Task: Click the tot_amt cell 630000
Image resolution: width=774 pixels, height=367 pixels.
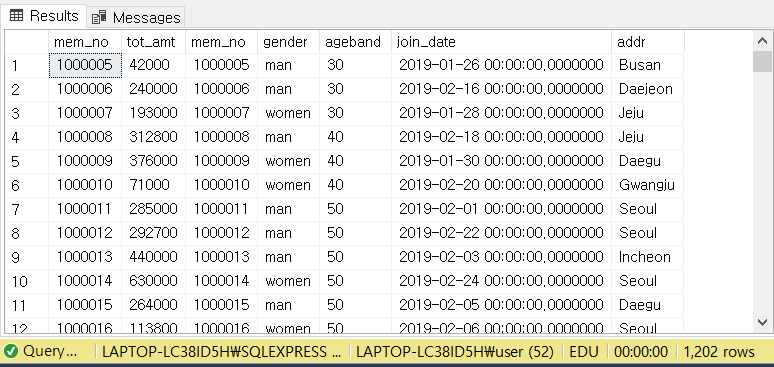Action: (x=154, y=282)
